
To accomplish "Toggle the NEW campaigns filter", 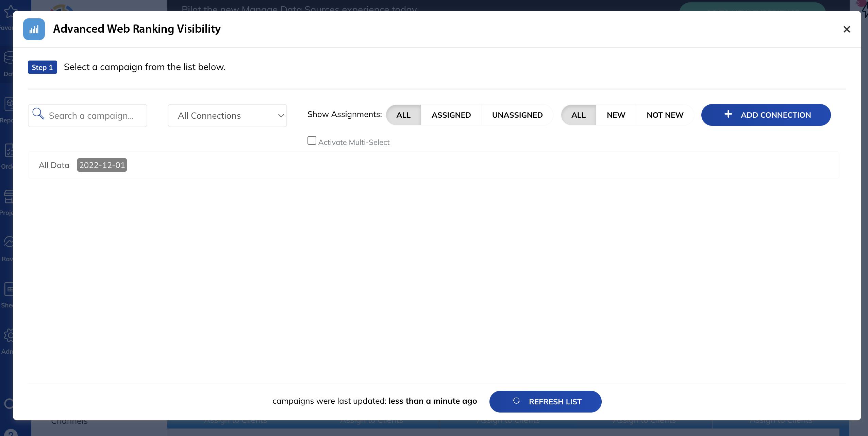I will pos(616,115).
